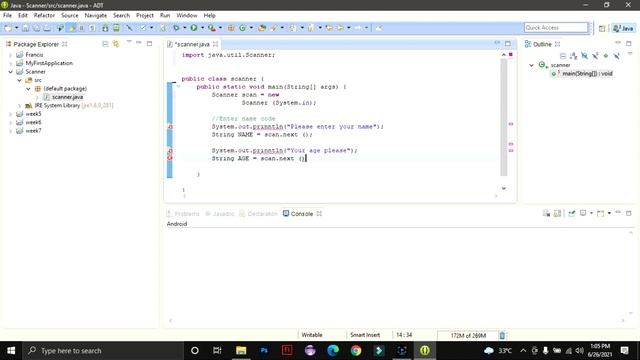Click the Android SDK Manager toolbar icon
640x360 pixels.
coord(105,28)
